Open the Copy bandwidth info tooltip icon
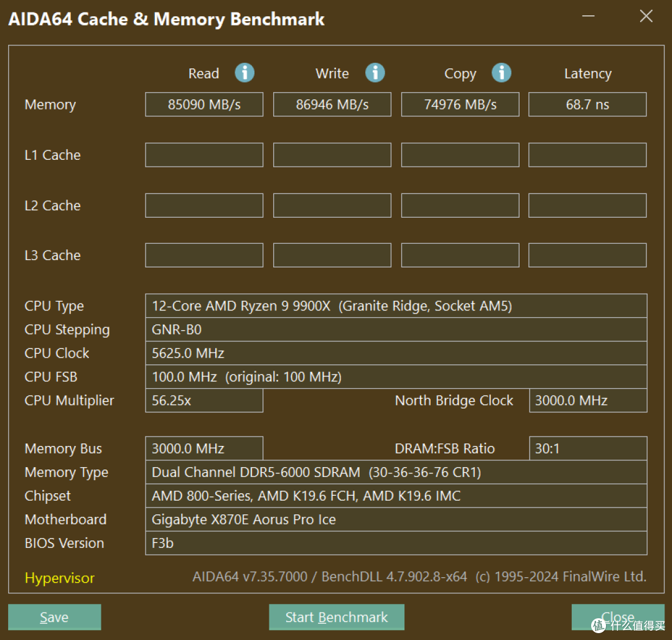Viewport: 672px width, 640px height. click(502, 73)
